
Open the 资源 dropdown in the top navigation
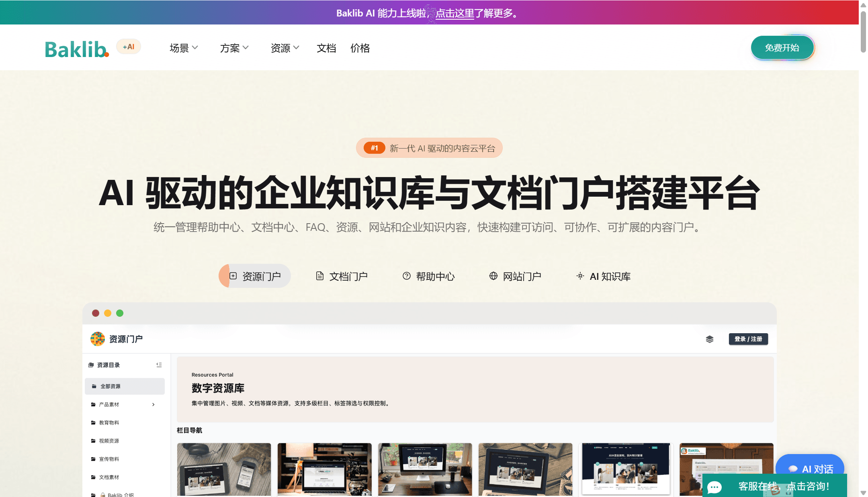[x=285, y=48]
